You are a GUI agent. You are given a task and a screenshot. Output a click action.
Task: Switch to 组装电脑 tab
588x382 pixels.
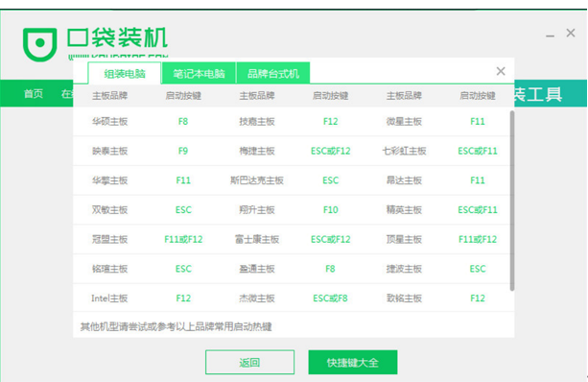point(125,74)
